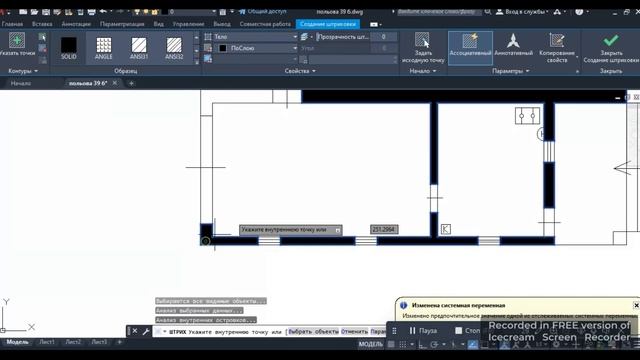Click Пауза on the recorder bar
This screenshot has height=360, width=640.
[423, 331]
